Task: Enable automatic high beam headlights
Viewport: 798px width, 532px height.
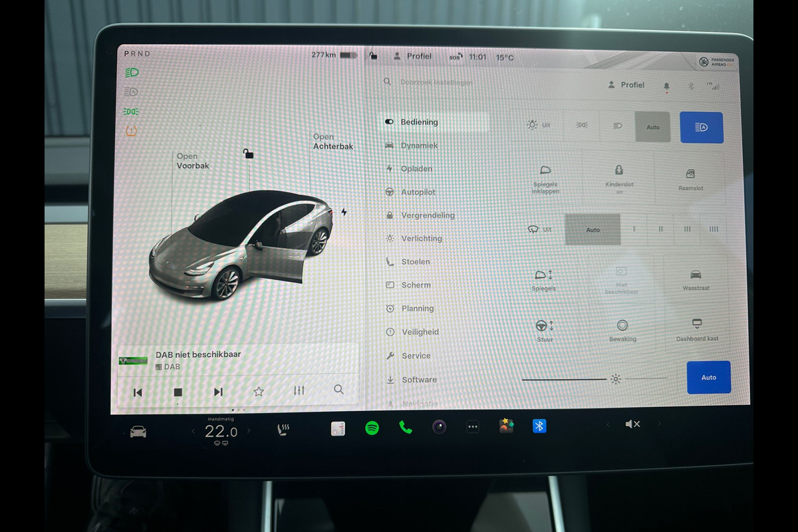Action: 701,127
